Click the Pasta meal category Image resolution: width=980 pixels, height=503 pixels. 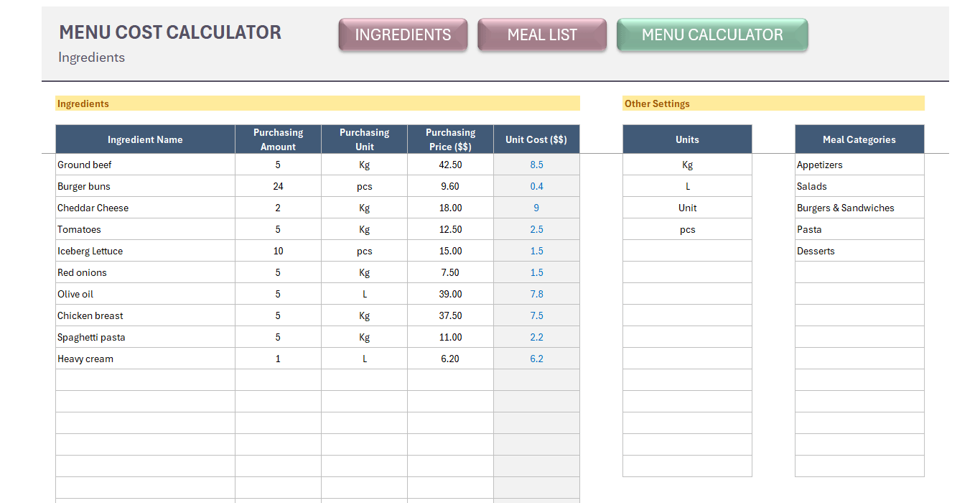(x=859, y=229)
